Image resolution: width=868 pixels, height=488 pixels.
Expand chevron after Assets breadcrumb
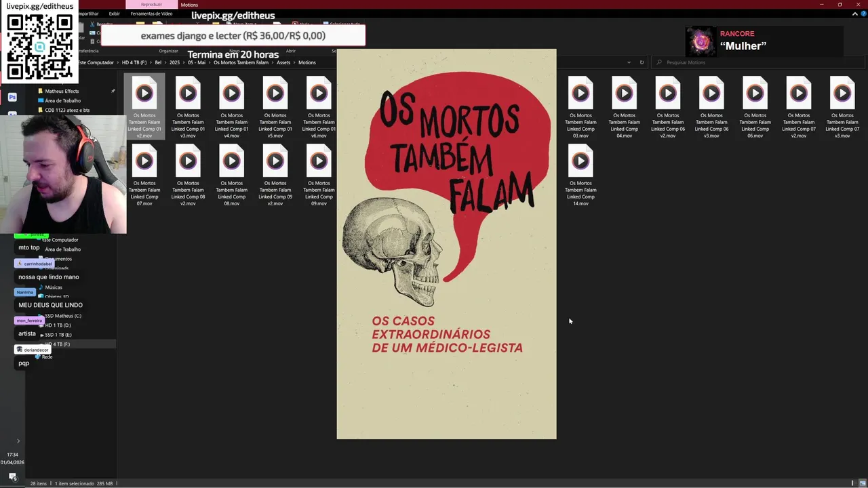pos(294,62)
